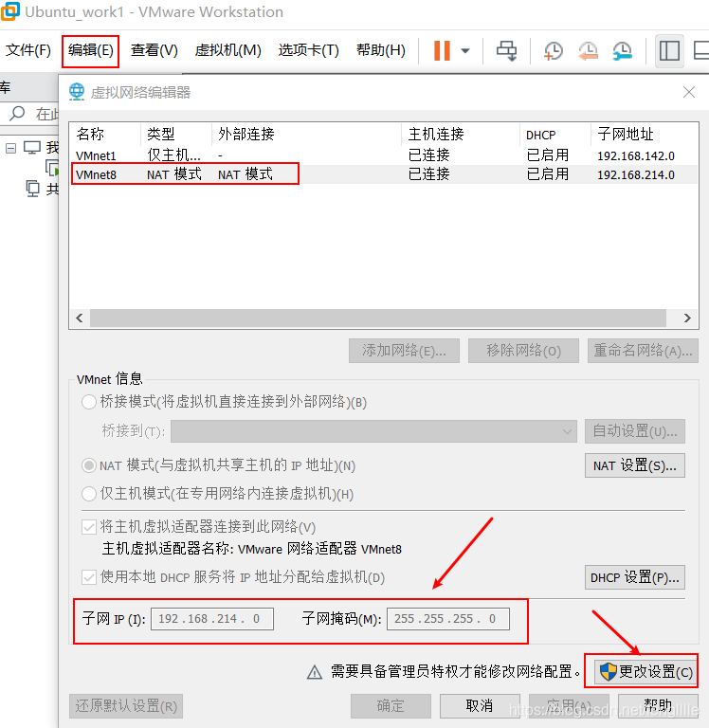Click the take snapshot clock icon
Screen dimensions: 709x728
[x=553, y=50]
